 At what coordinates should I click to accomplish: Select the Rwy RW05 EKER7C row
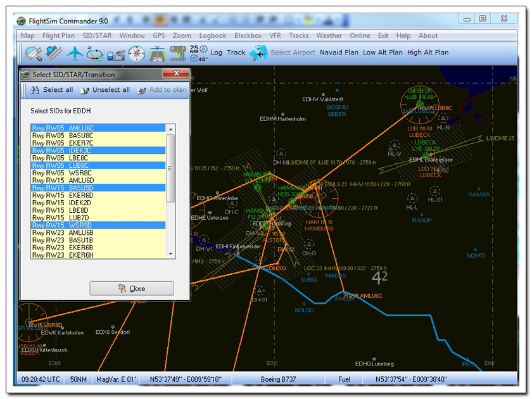point(98,143)
